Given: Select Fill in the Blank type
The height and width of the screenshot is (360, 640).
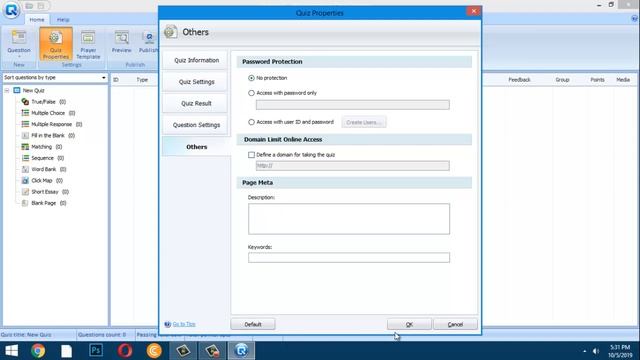Looking at the screenshot, I should pyautogui.click(x=48, y=136).
